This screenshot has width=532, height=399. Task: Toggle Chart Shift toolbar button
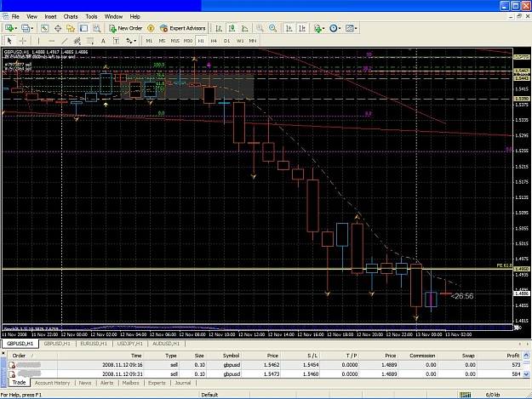click(302, 28)
